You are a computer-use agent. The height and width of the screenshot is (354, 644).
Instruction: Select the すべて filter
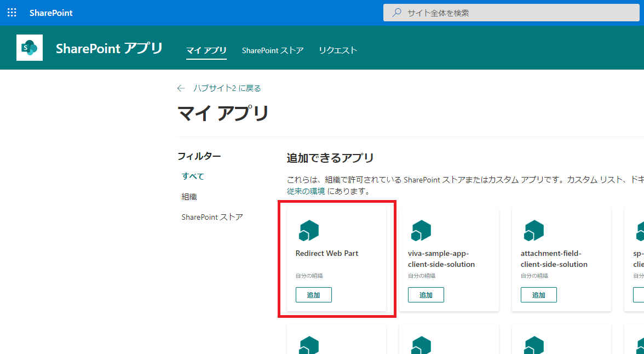[193, 176]
